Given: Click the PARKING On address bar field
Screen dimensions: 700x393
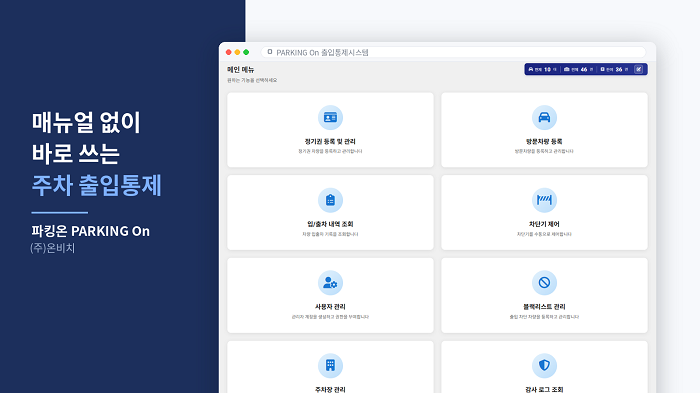Looking at the screenshot, I should (453, 52).
